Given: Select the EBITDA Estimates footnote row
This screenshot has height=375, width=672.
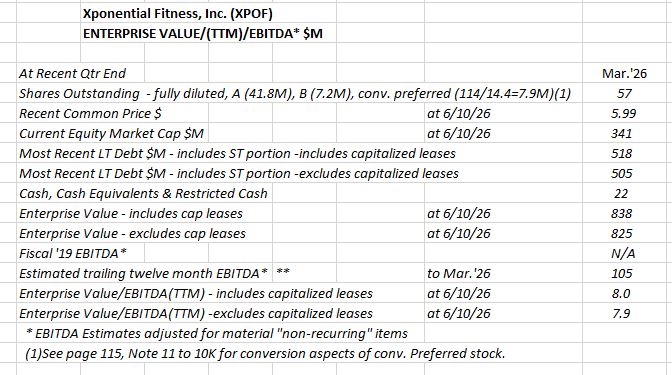Looking at the screenshot, I should pyautogui.click(x=216, y=333).
